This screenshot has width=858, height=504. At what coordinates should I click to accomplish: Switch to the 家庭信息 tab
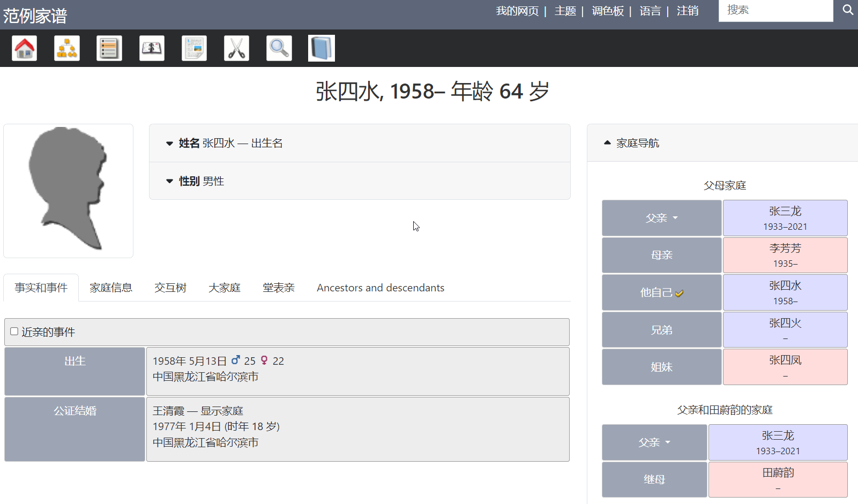click(x=111, y=288)
